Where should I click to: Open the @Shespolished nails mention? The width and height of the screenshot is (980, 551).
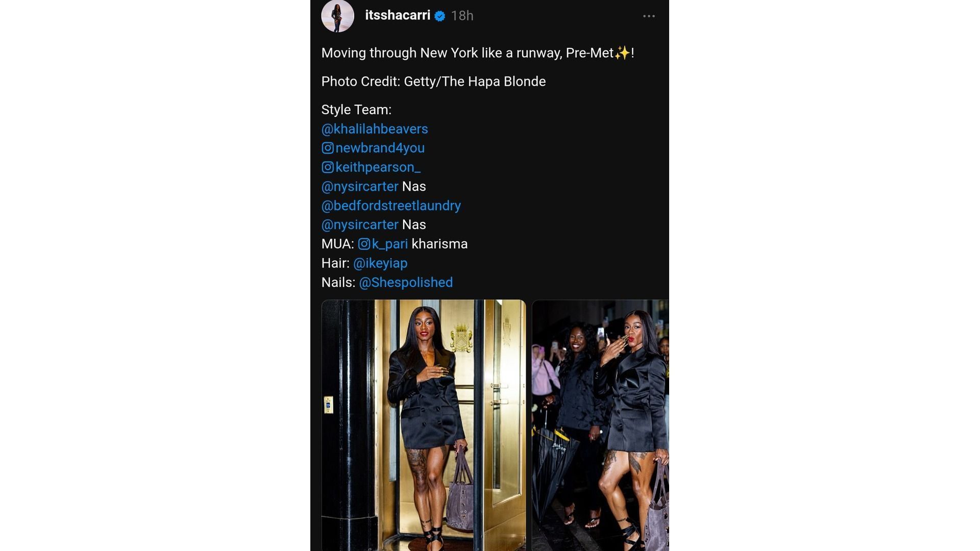tap(406, 282)
